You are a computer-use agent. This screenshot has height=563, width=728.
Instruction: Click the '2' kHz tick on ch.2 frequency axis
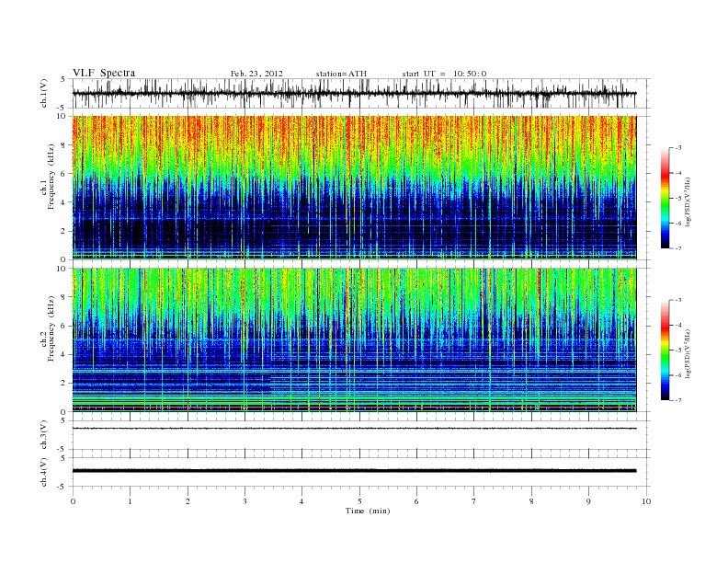tap(64, 384)
